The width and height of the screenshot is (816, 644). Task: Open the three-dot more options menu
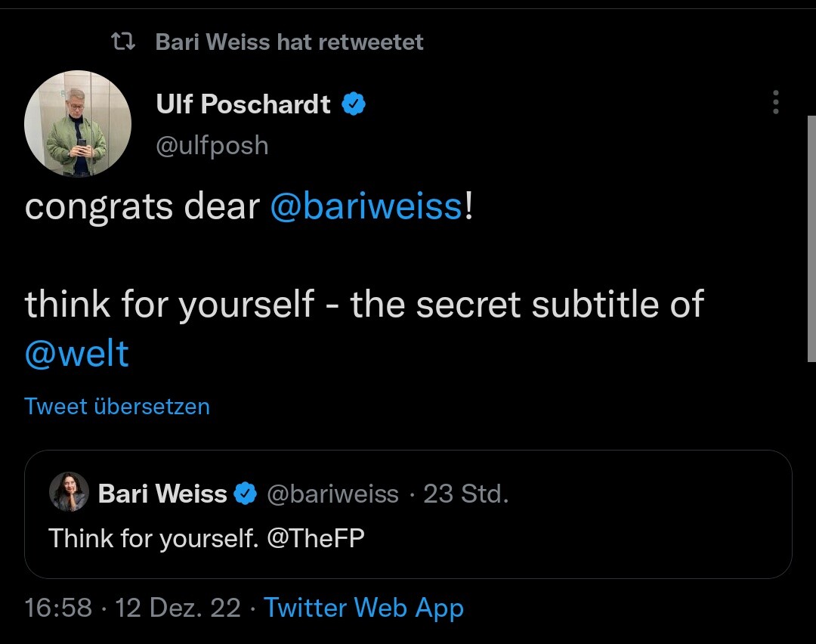[775, 102]
